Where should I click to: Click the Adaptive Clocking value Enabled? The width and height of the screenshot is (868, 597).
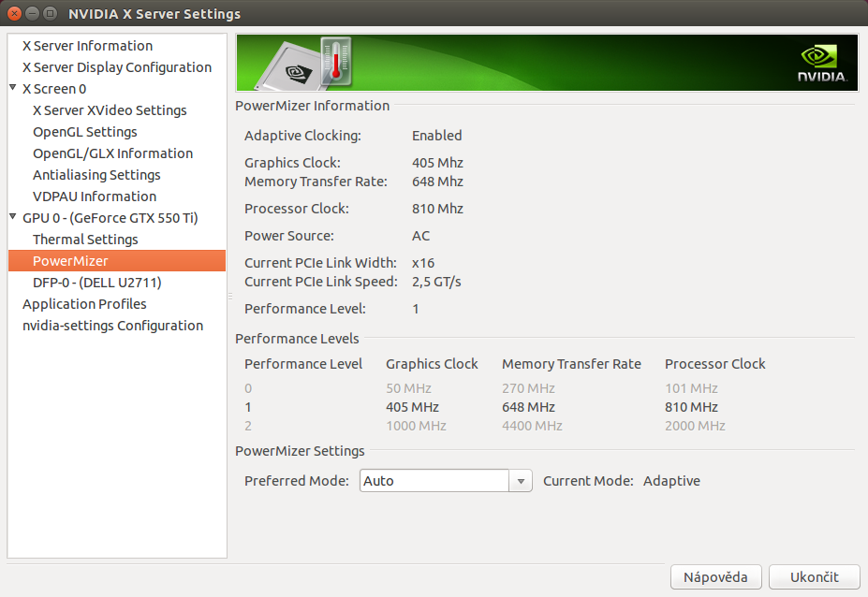[436, 136]
